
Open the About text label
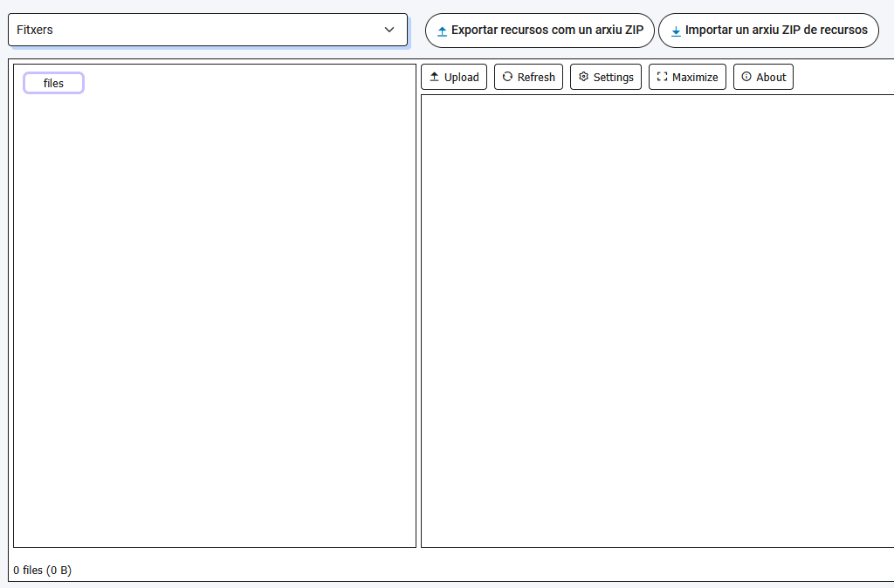[x=771, y=77]
